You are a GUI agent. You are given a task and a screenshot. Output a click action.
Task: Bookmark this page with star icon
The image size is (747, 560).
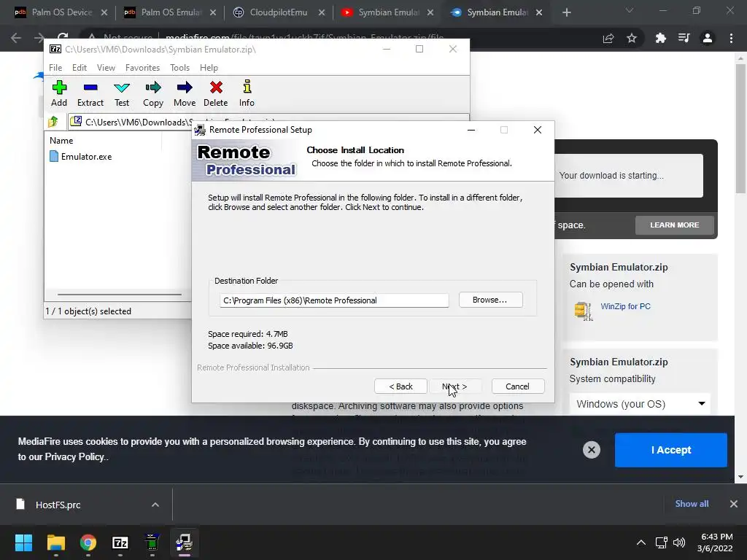(x=632, y=38)
